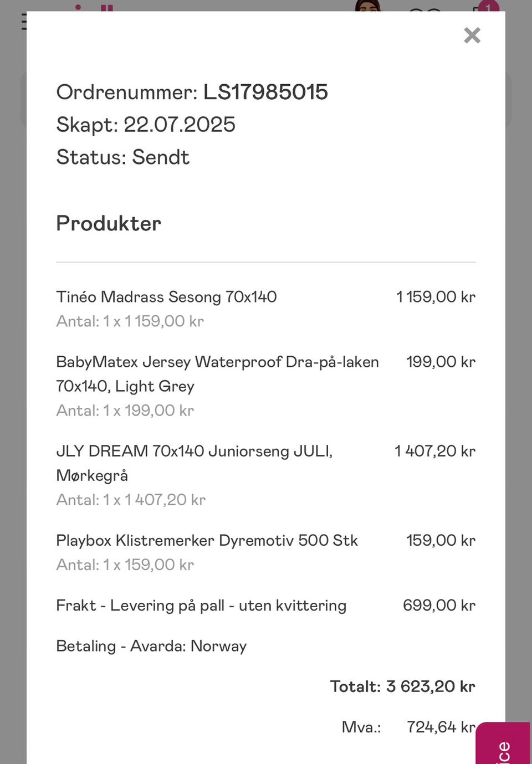The image size is (532, 764).
Task: Close the order details popup
Action: tap(472, 35)
